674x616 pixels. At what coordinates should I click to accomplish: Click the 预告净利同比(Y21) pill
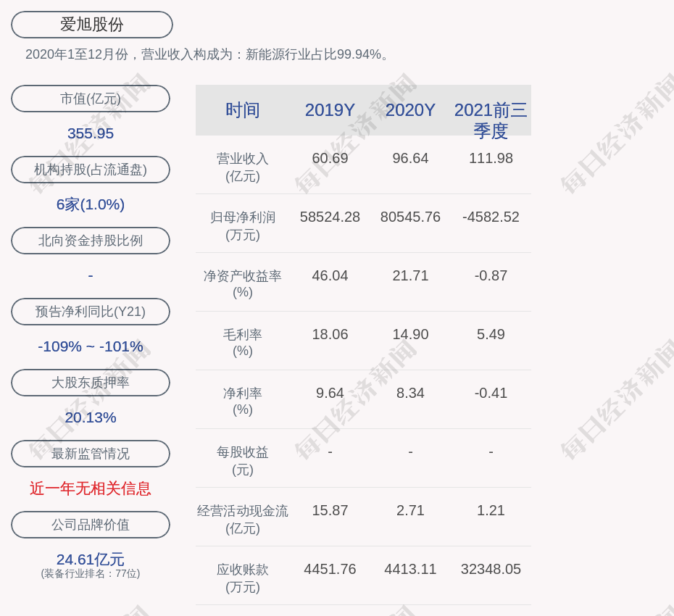pos(91,312)
